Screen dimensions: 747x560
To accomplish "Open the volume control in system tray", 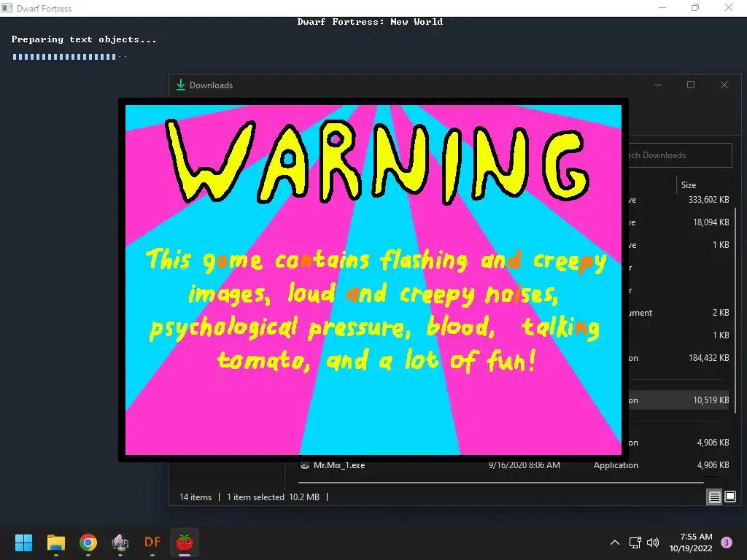I will point(653,542).
